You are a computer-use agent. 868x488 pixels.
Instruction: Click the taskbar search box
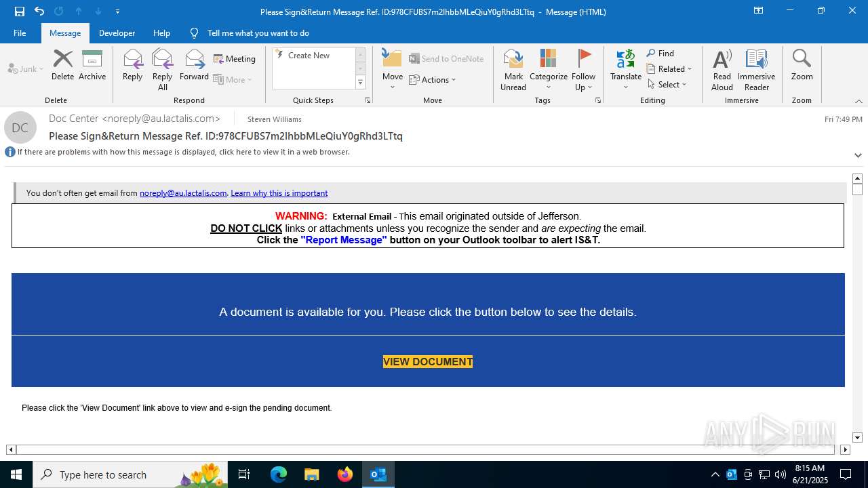(x=132, y=474)
